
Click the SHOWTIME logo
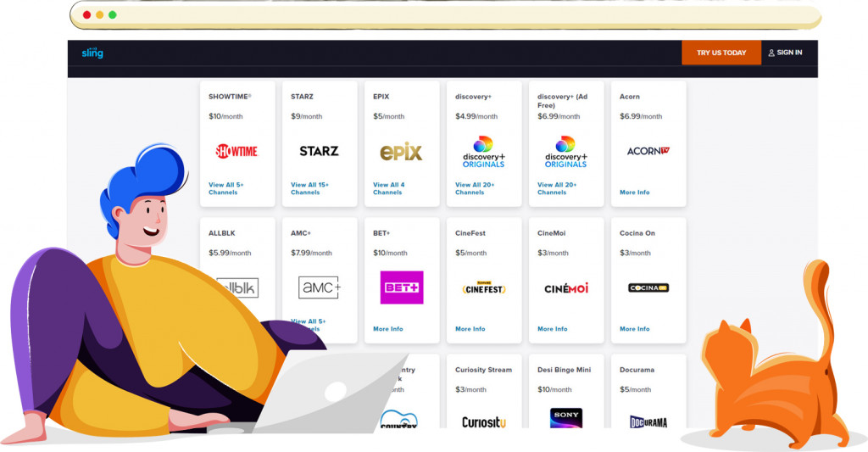pyautogui.click(x=237, y=151)
